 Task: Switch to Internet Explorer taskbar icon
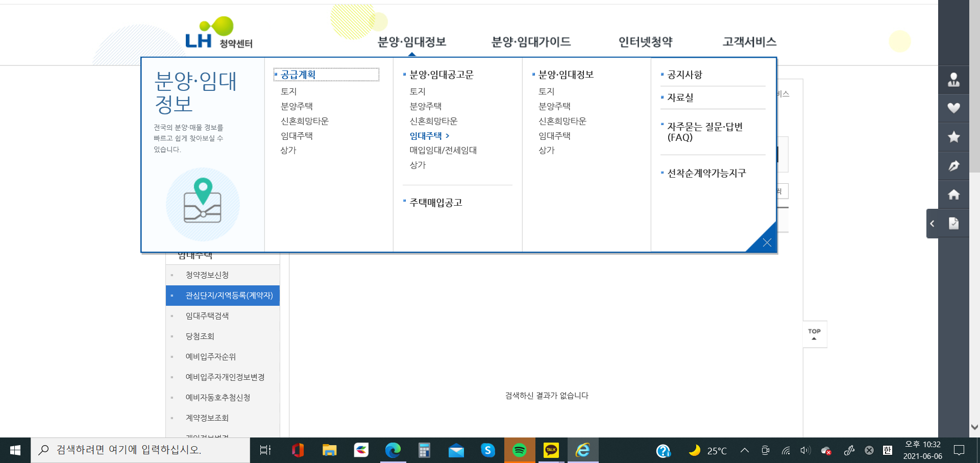582,450
